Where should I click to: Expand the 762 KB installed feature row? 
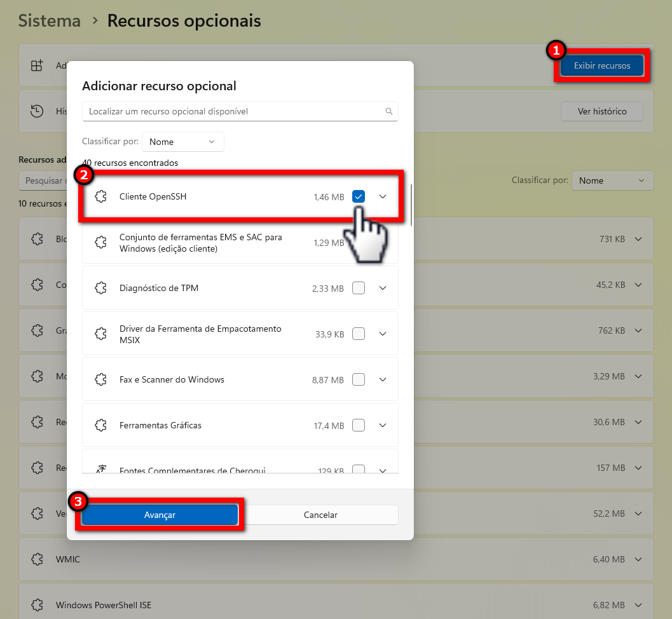pos(638,330)
